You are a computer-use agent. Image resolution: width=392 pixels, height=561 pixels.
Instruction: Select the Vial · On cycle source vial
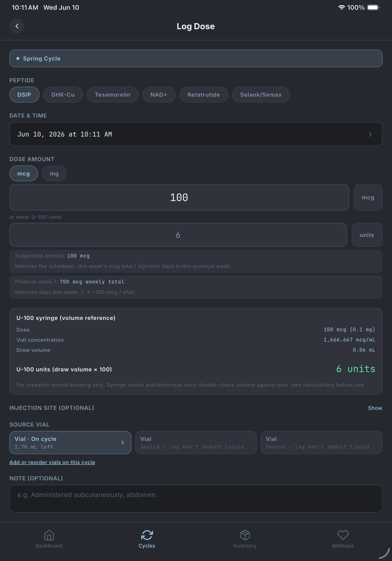70,443
